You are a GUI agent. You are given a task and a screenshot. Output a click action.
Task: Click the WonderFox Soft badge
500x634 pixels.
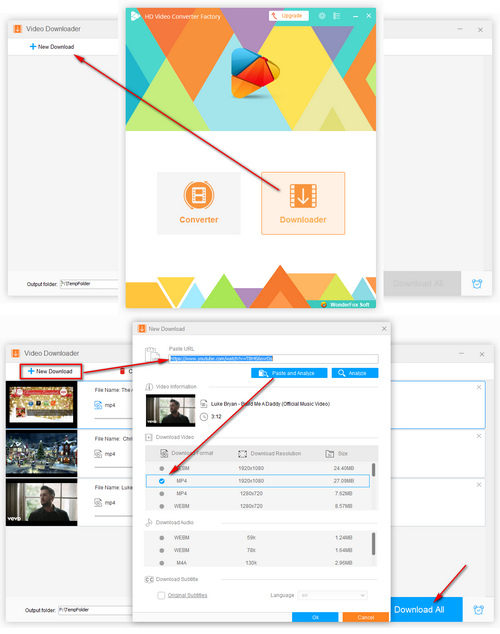click(x=346, y=304)
